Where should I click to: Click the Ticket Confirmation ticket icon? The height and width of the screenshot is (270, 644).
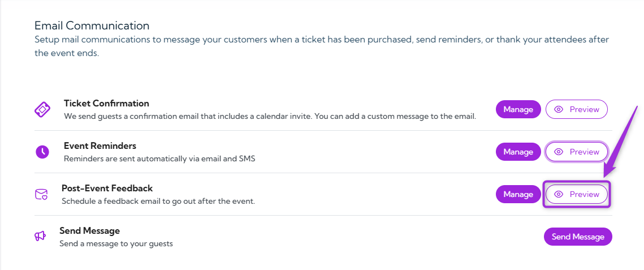pos(43,109)
